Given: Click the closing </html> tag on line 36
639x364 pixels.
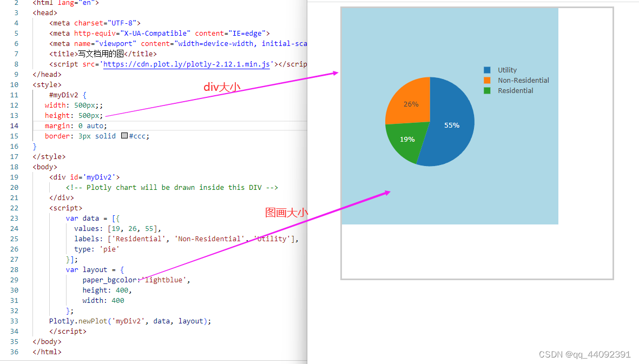Looking at the screenshot, I should (47, 352).
